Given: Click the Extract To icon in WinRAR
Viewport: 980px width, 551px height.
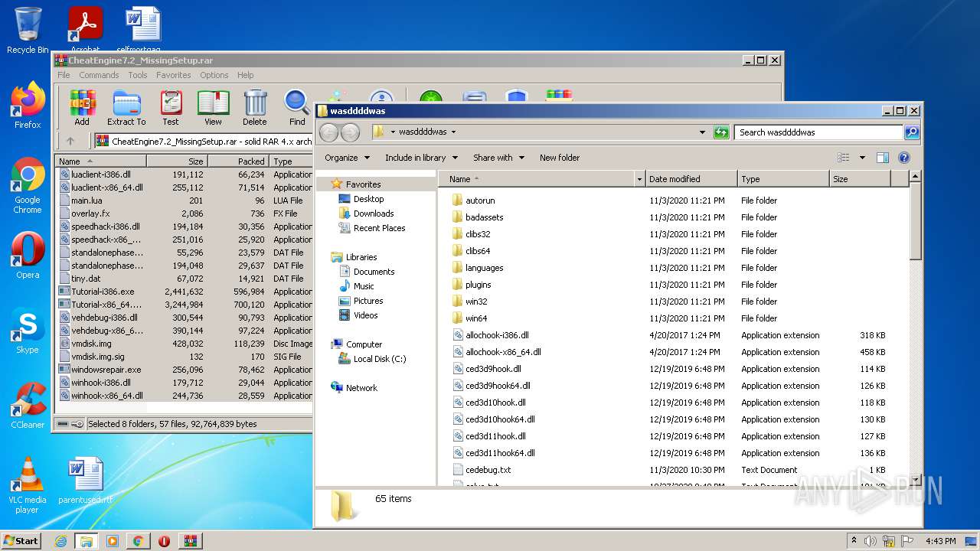Looking at the screenshot, I should [x=126, y=107].
